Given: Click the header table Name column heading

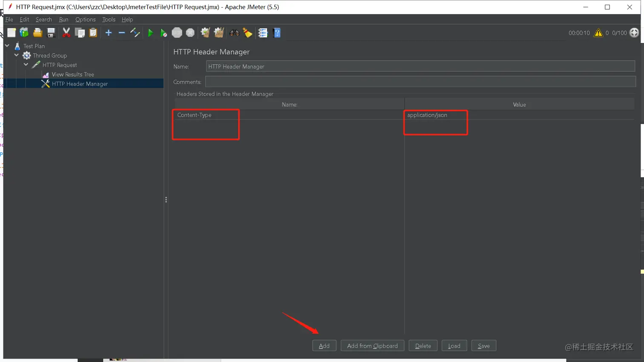Looking at the screenshot, I should [289, 105].
